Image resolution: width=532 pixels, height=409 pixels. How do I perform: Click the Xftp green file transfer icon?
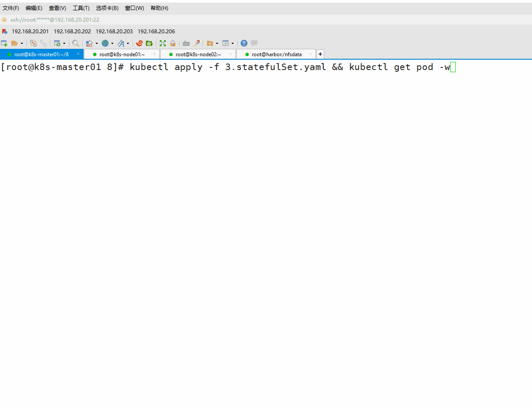tap(149, 43)
